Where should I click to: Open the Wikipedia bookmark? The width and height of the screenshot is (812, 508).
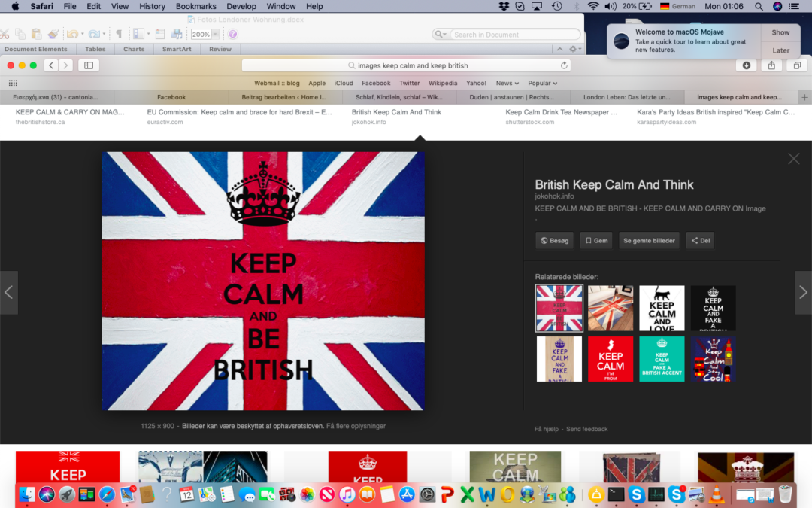click(x=443, y=83)
